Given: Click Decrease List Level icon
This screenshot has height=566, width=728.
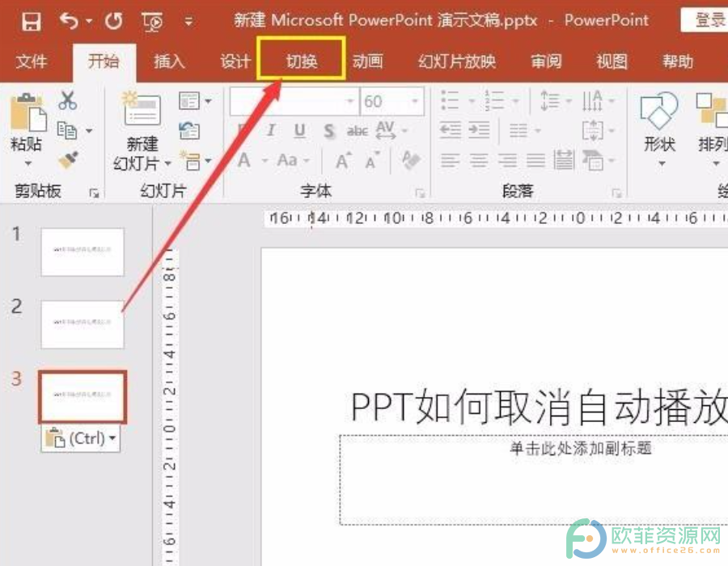Looking at the screenshot, I should 450,130.
